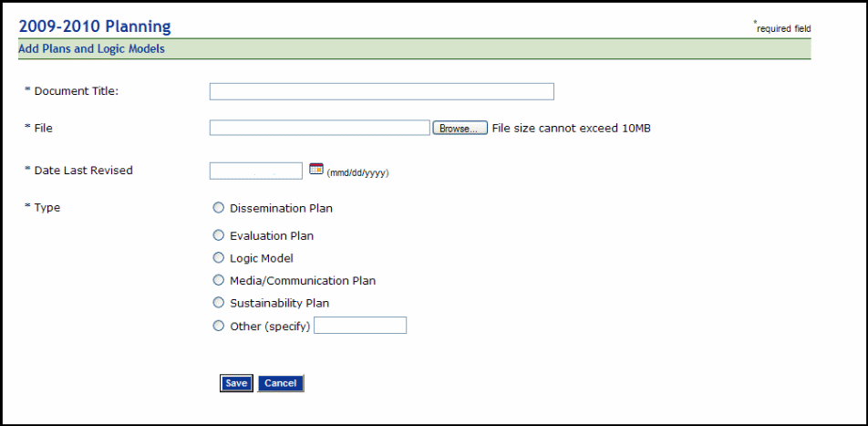Click the Date Last Revised field
This screenshot has width=868, height=426.
(x=255, y=171)
